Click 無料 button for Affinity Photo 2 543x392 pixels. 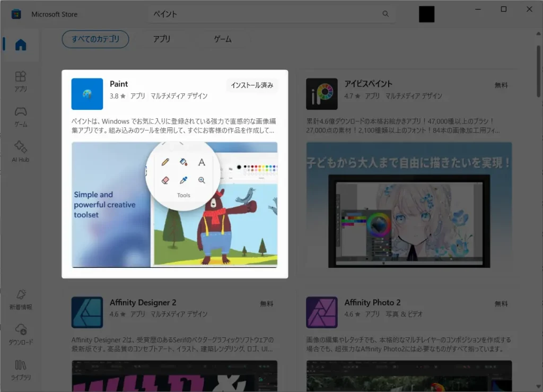(x=501, y=304)
